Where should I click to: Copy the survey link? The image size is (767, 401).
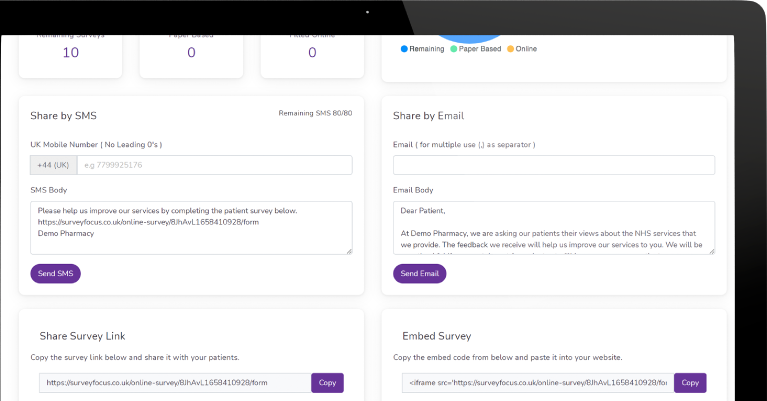coord(327,383)
